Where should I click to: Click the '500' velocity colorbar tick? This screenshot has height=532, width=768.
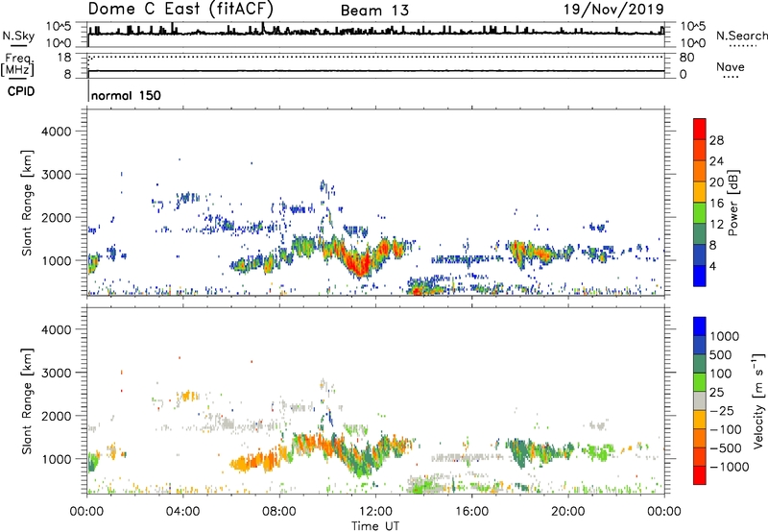[x=721, y=355]
